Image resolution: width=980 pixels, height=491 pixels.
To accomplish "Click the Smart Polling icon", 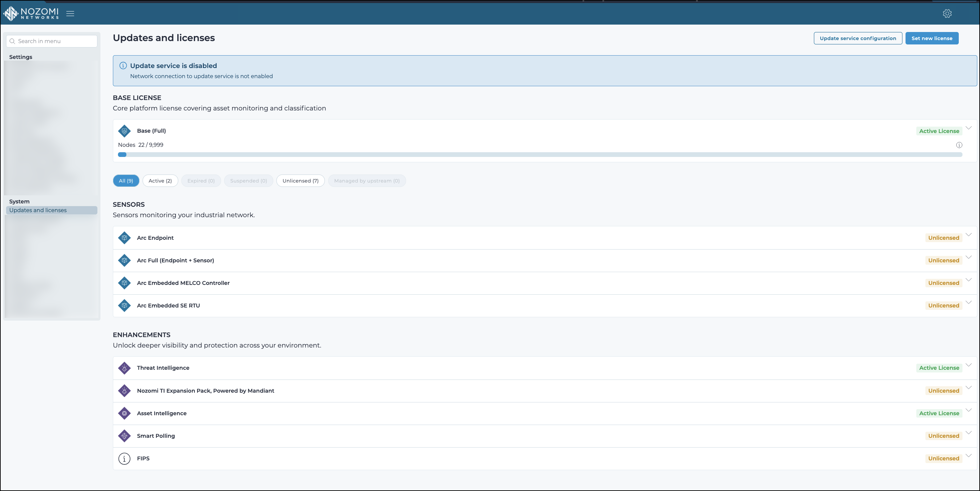I will pyautogui.click(x=124, y=436).
